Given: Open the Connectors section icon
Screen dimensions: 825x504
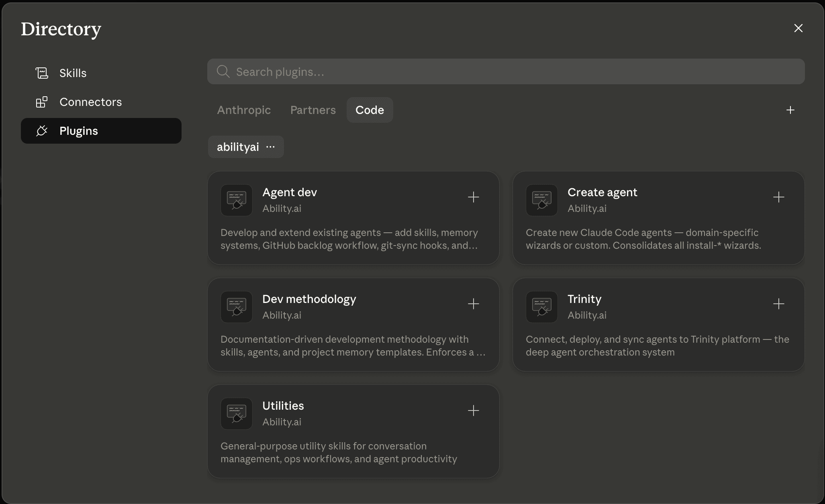Looking at the screenshot, I should click(42, 102).
